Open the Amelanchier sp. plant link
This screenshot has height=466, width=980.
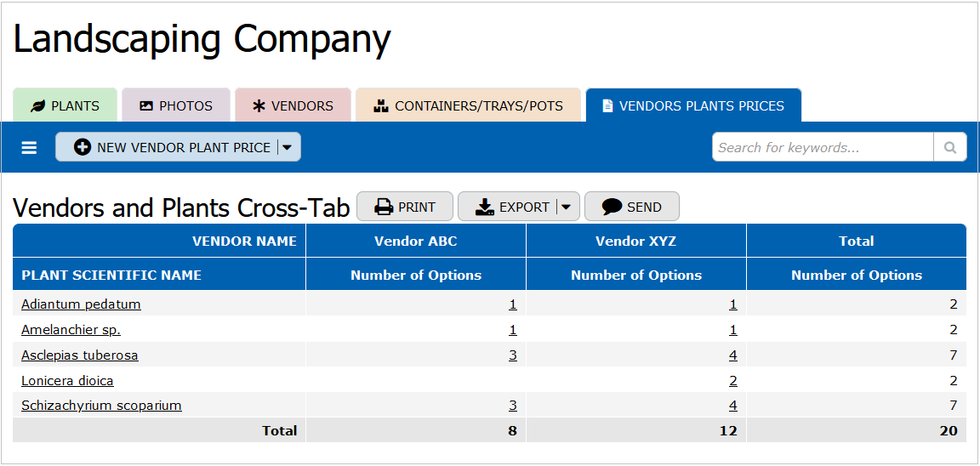point(71,329)
